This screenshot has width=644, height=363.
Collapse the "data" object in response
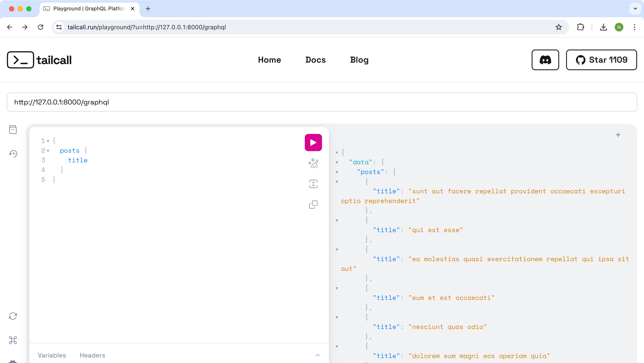(x=337, y=163)
